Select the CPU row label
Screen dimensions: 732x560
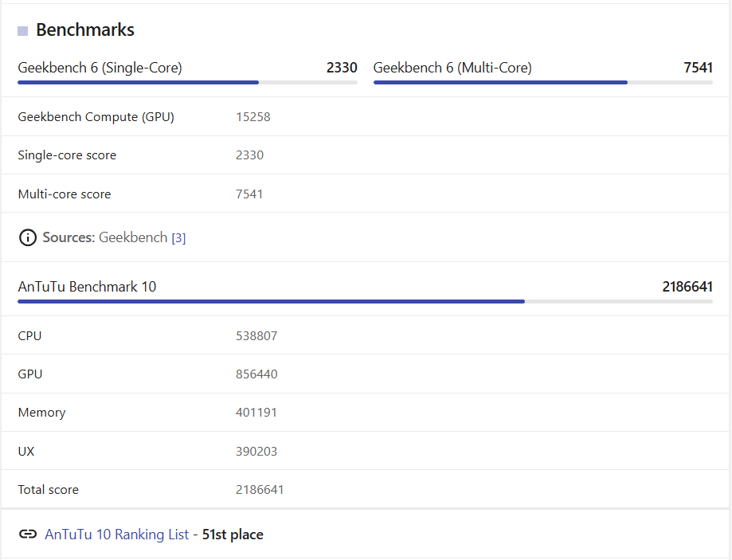click(x=29, y=336)
